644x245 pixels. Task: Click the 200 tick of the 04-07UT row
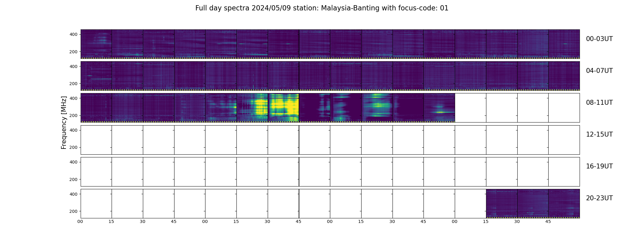point(74,84)
